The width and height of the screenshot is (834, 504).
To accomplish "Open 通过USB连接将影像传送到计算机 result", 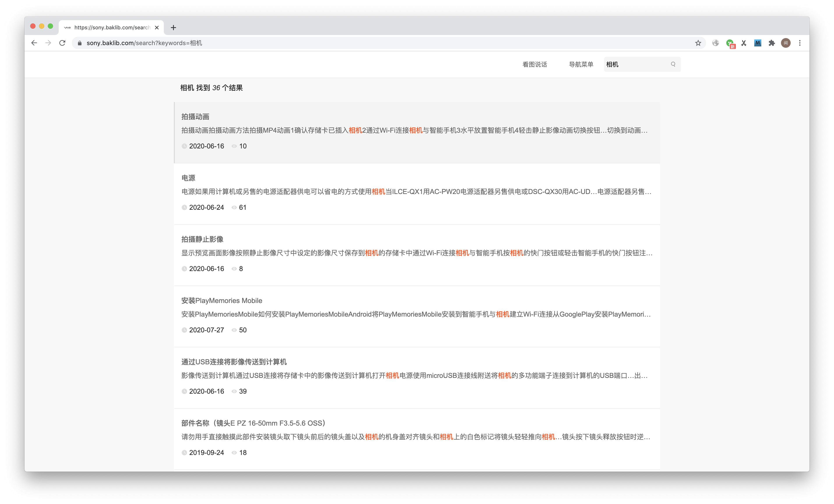I will click(x=234, y=362).
